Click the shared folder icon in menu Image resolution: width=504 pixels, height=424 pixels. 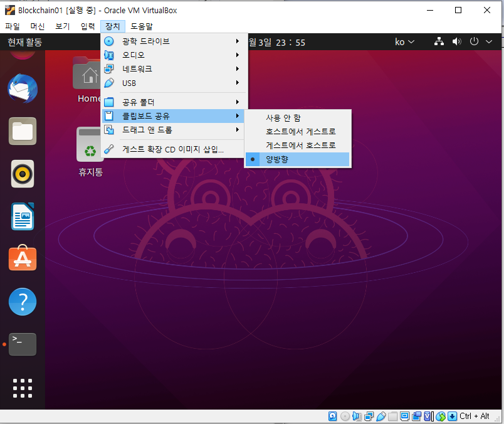(x=109, y=102)
